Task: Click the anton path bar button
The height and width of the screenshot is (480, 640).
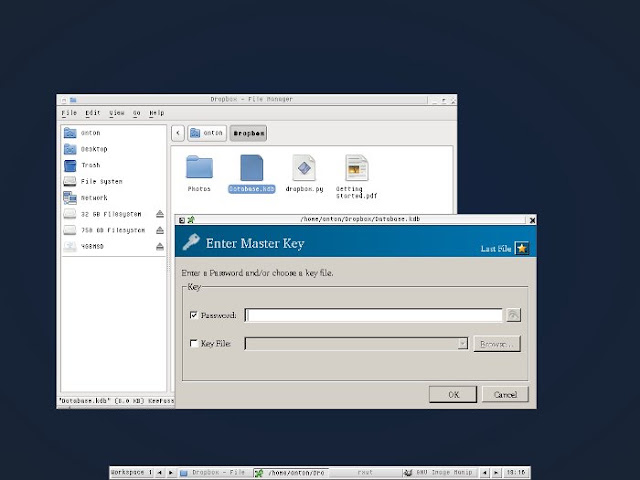Action: point(207,133)
